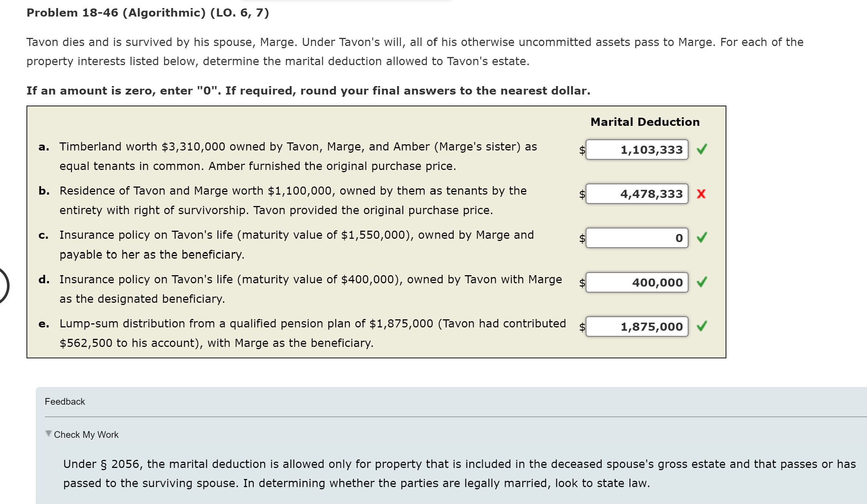Click the dollar sign before field c

click(582, 238)
